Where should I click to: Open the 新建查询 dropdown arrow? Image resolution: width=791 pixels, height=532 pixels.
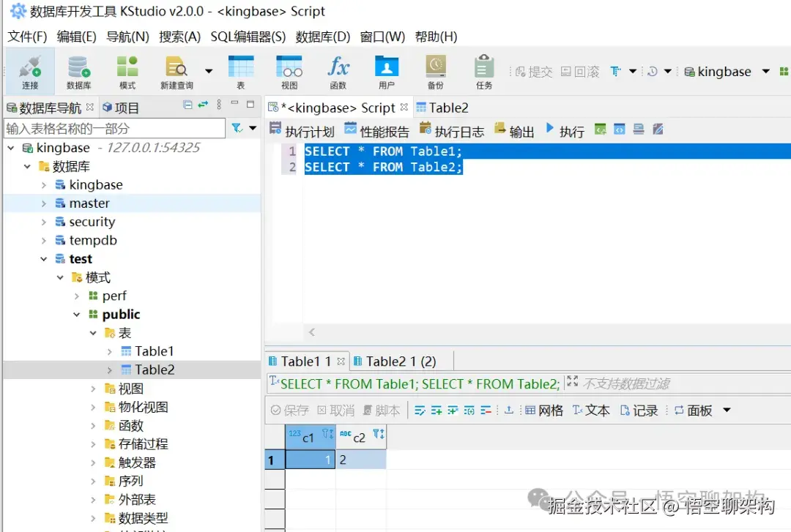point(209,71)
